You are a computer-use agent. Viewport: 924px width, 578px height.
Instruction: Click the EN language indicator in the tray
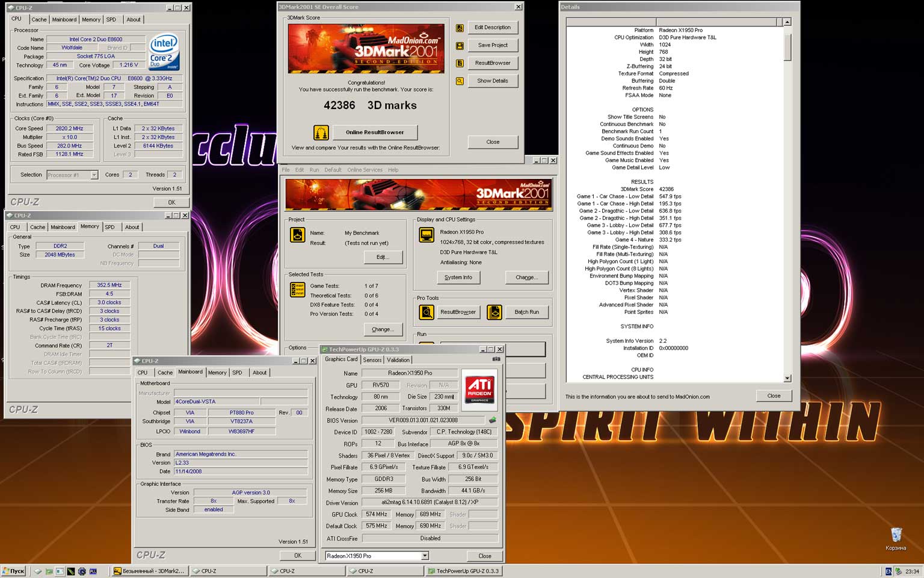(x=889, y=571)
